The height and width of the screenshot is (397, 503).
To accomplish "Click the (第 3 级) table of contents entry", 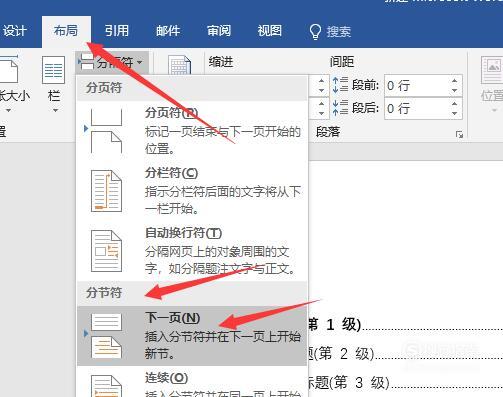I will point(405,383).
